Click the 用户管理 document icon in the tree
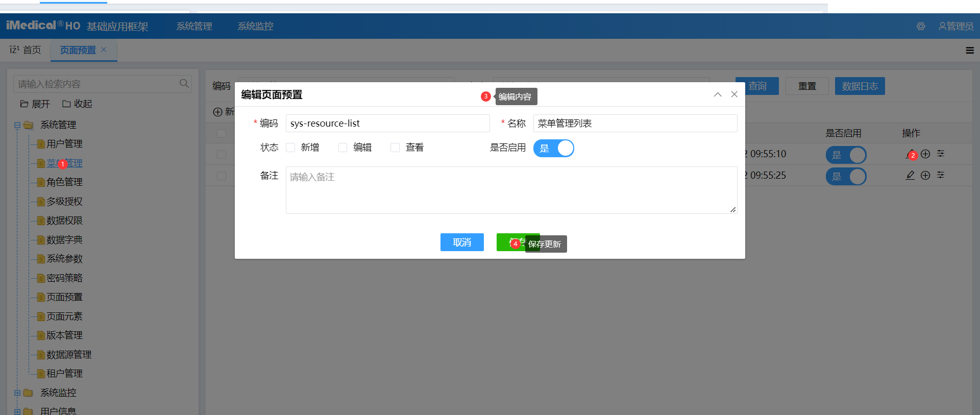 tap(41, 144)
